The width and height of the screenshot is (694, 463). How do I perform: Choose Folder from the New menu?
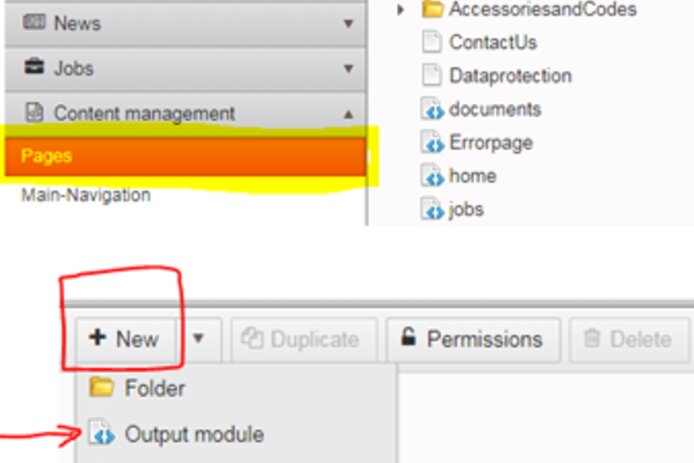click(x=137, y=388)
